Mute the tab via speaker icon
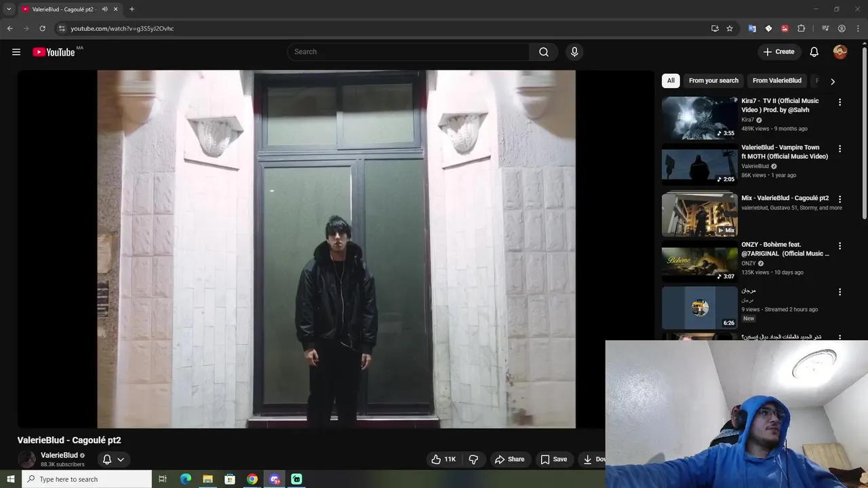 pyautogui.click(x=104, y=9)
